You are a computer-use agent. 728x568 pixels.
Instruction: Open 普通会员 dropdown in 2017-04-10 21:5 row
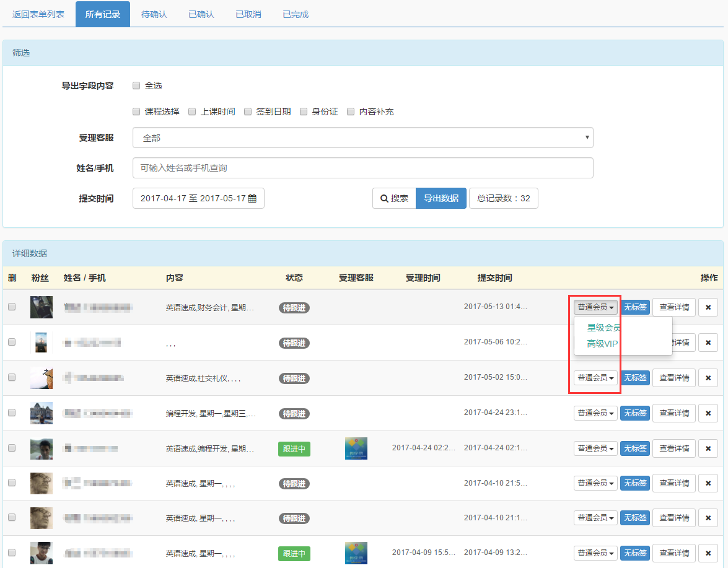point(595,483)
